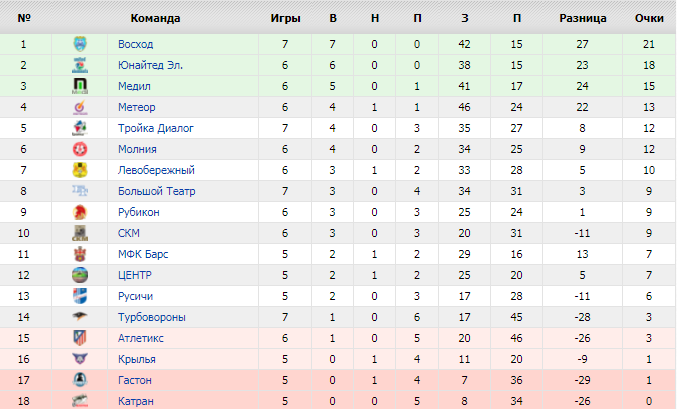Click the Крылья team logo

point(81,359)
